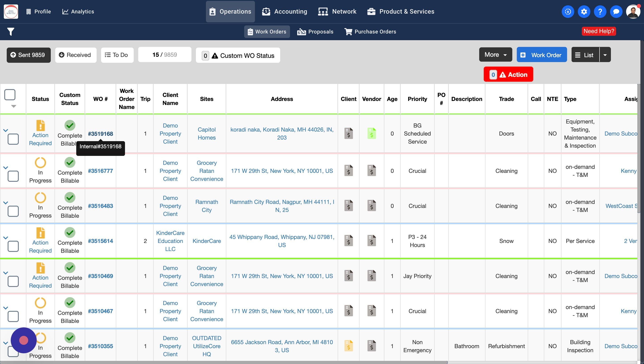The image size is (644, 364).
Task: Check the row checkbox for #3516777
Action: pos(13,176)
